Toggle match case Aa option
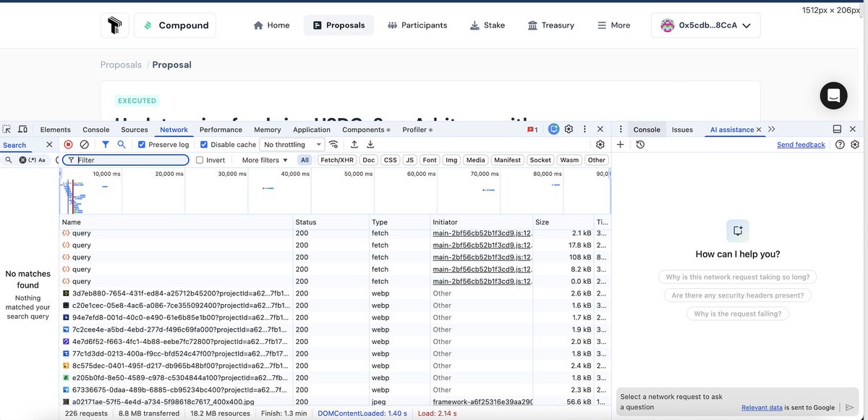The height and width of the screenshot is (420, 868). click(x=42, y=160)
